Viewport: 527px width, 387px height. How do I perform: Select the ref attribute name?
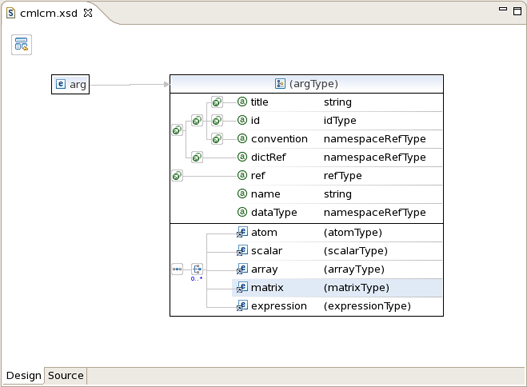[258, 176]
